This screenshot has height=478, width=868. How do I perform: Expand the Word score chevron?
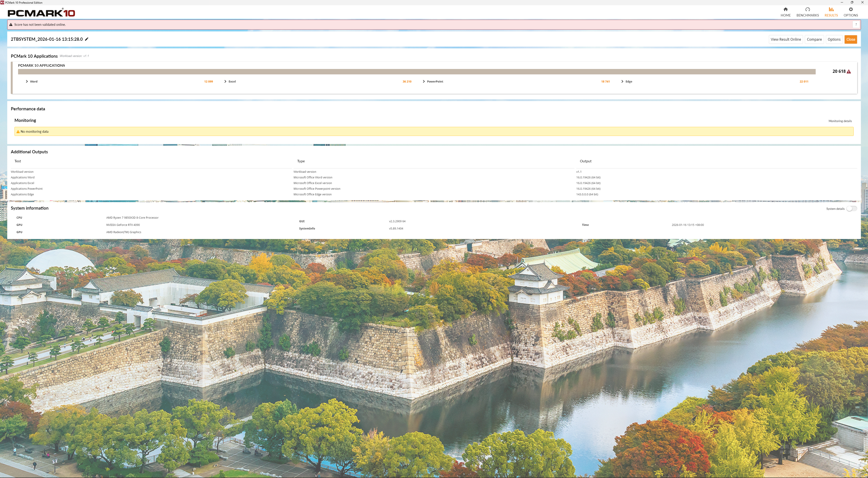(x=27, y=82)
